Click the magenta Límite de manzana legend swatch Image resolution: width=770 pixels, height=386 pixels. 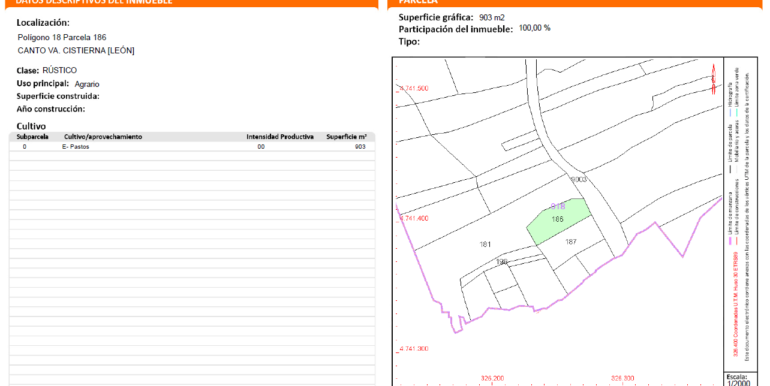tap(730, 241)
